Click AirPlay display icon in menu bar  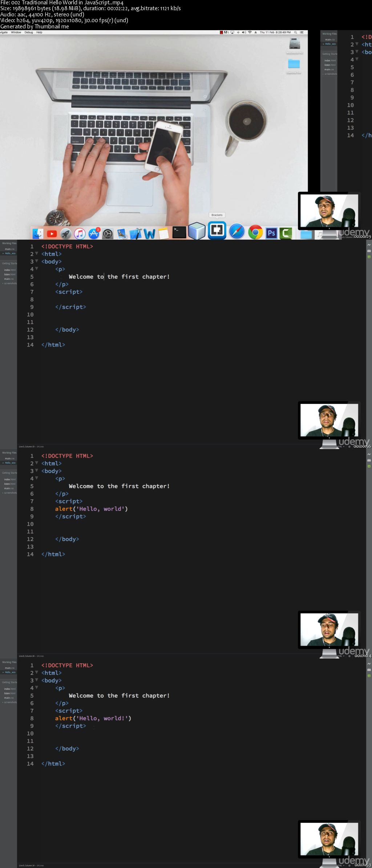(x=232, y=32)
